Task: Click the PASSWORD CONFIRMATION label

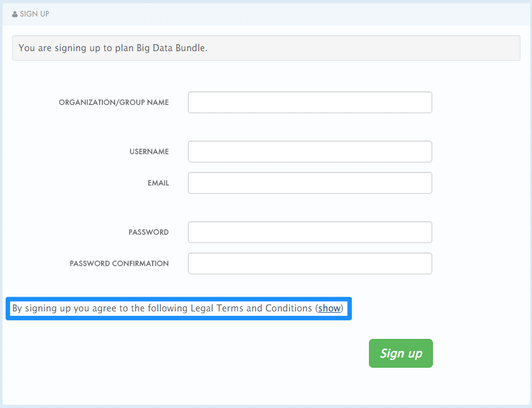Action: (119, 263)
